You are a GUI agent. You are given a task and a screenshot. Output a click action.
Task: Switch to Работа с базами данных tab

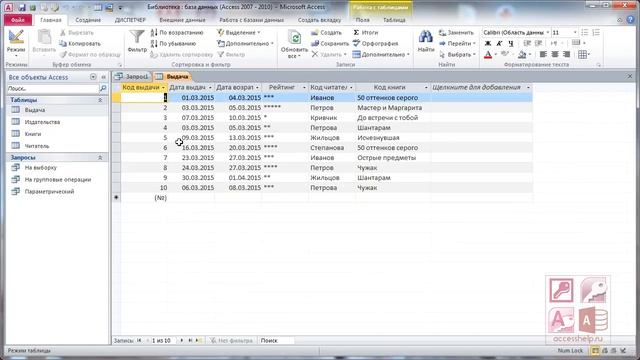pos(251,20)
